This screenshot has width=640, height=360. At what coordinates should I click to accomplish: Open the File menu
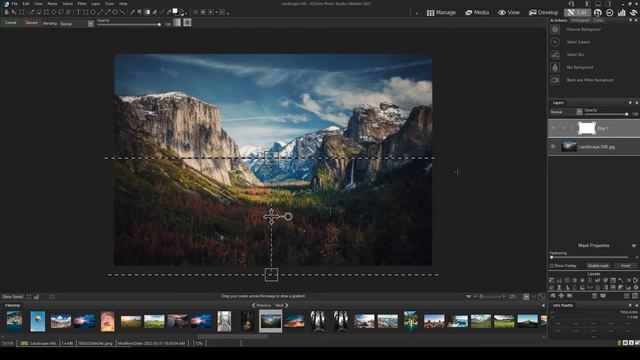coord(15,4)
